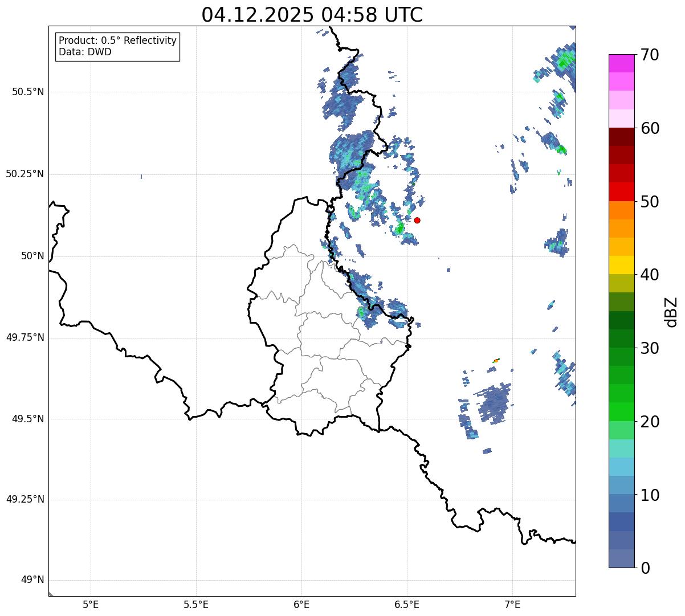Click the 6°E longitude label
Image resolution: width=685 pixels, height=616 pixels.
pos(301,605)
